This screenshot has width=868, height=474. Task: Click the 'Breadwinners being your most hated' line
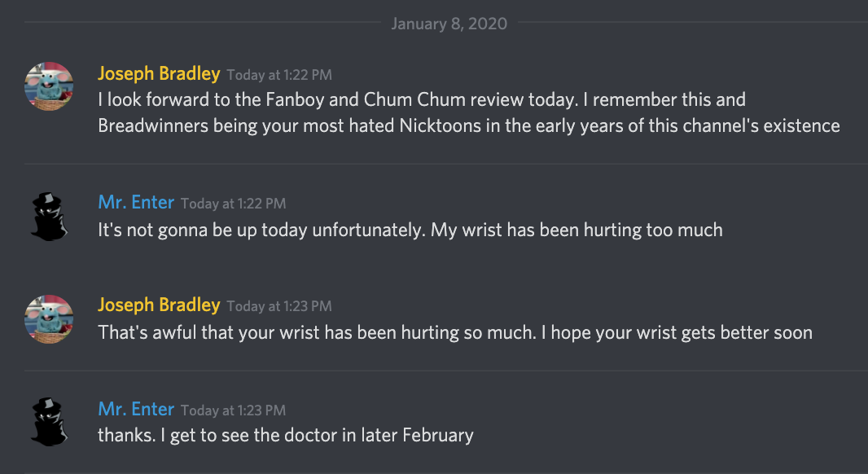pos(469,125)
